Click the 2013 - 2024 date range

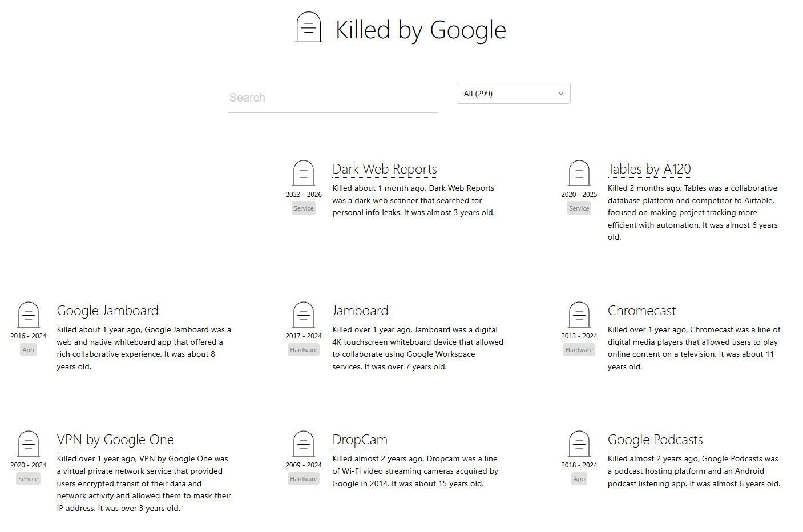[x=579, y=336]
